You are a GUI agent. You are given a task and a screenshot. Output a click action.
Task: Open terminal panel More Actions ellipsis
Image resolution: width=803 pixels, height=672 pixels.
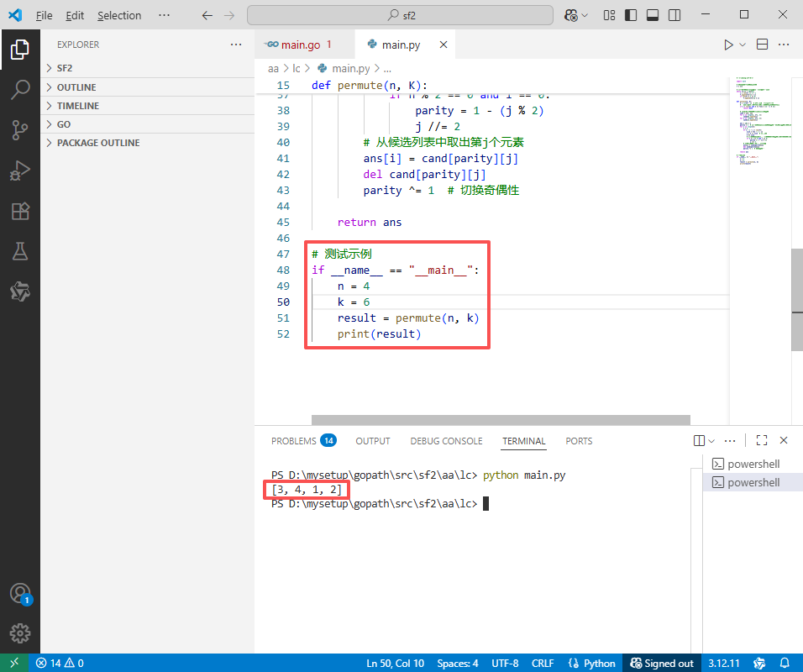tap(730, 440)
